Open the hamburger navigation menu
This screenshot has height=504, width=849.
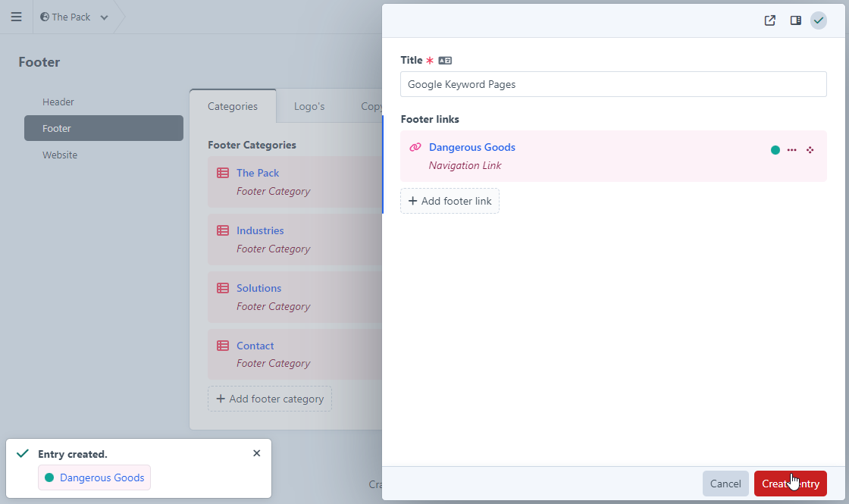tap(16, 17)
